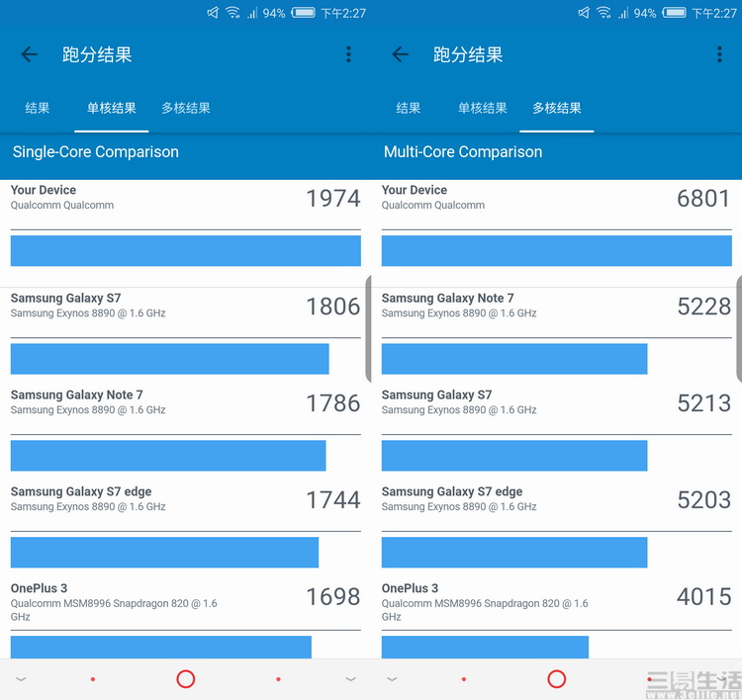The height and width of the screenshot is (700, 742).
Task: Tap far-left nav bar chevron on Multi-Core screen
Action: [392, 679]
